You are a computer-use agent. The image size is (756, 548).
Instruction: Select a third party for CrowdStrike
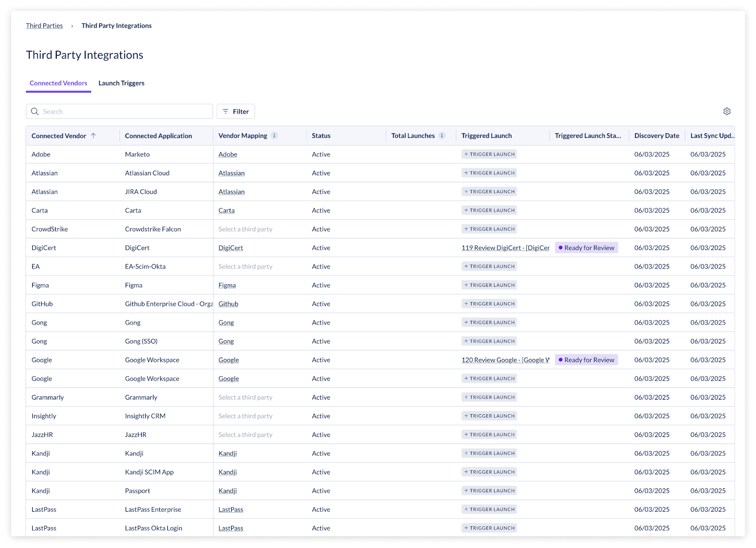point(245,229)
